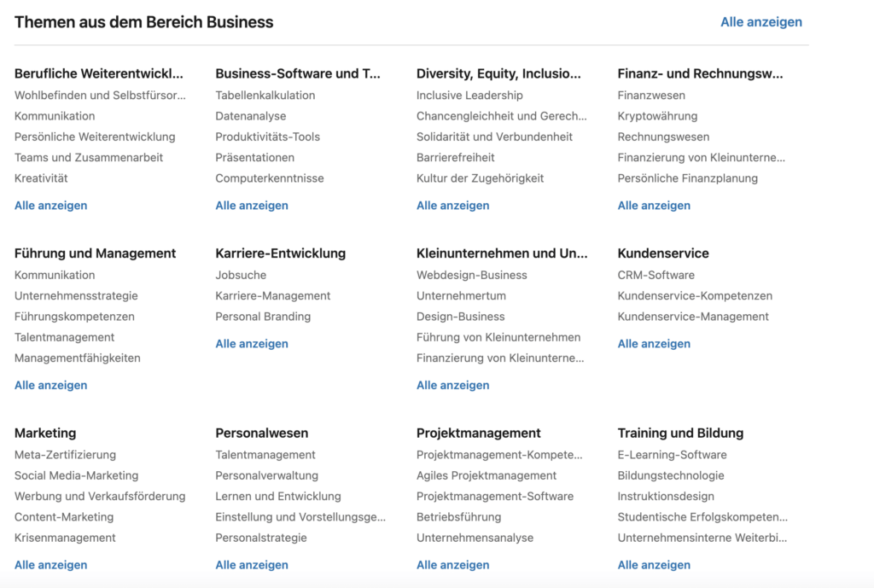Open the "Berufliche Weiterentwicklung" category heading
Image resolution: width=874 pixels, height=588 pixels.
pos(98,73)
